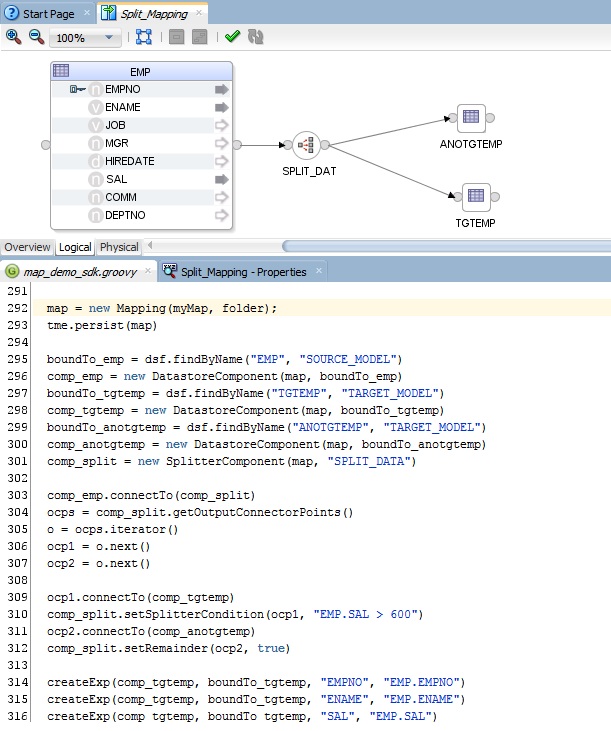Viewport: 611px width, 731px height.
Task: Click the DEPTNO hollow output arrow
Action: pos(222,215)
